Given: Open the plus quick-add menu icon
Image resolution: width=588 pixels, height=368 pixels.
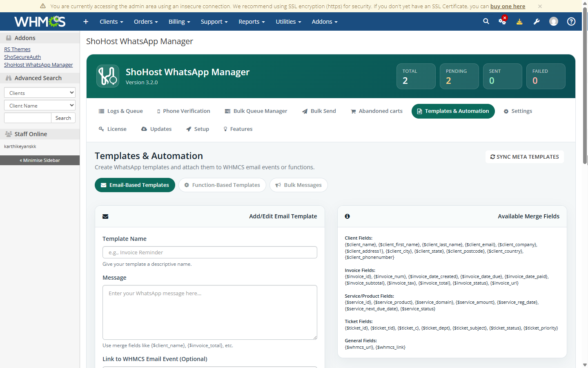Looking at the screenshot, I should tap(86, 22).
